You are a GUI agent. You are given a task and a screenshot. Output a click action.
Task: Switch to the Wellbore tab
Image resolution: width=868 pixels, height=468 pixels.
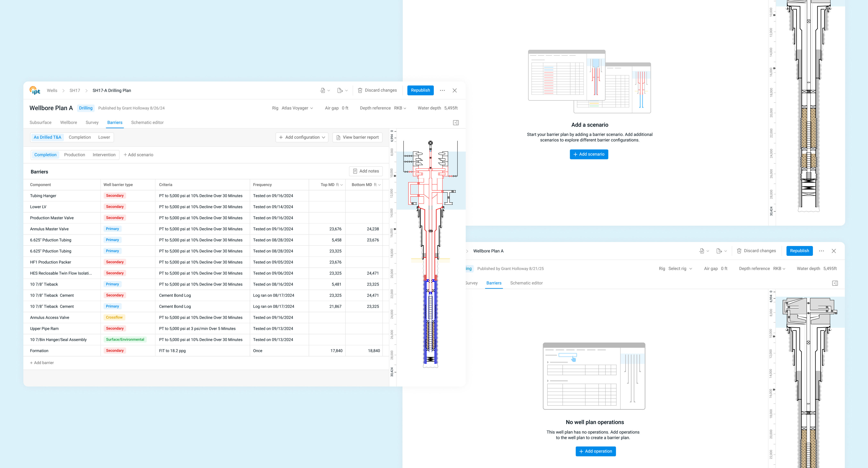[x=68, y=123]
